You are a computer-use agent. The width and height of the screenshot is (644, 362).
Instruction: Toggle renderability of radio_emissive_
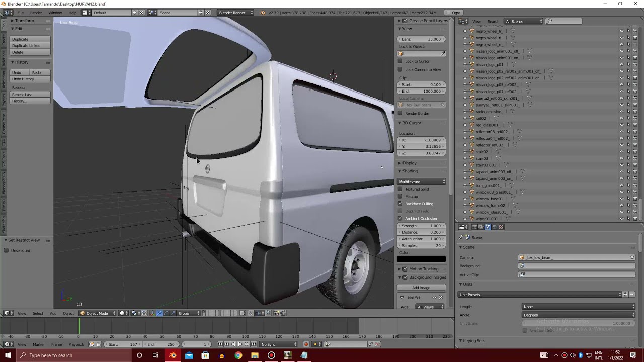click(635, 112)
